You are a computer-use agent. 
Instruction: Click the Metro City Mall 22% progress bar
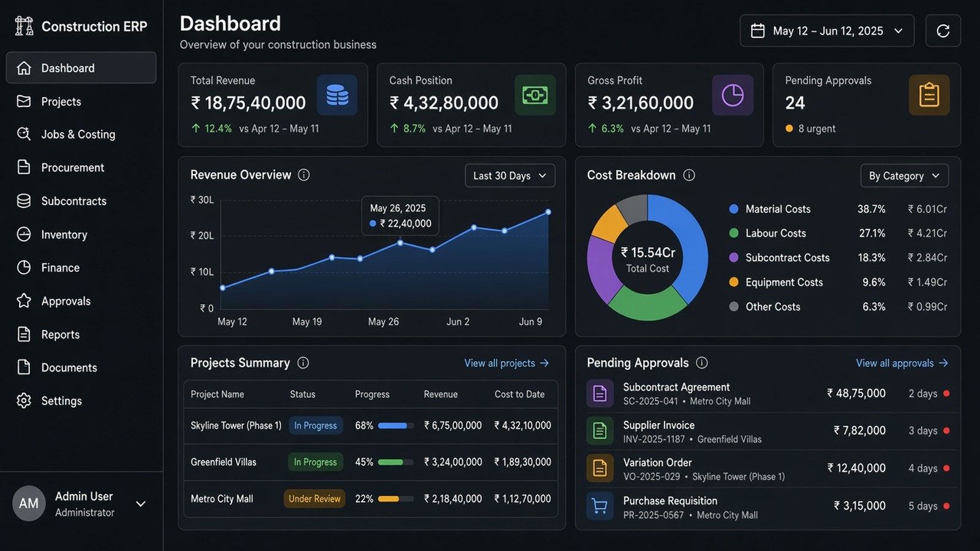(x=396, y=499)
